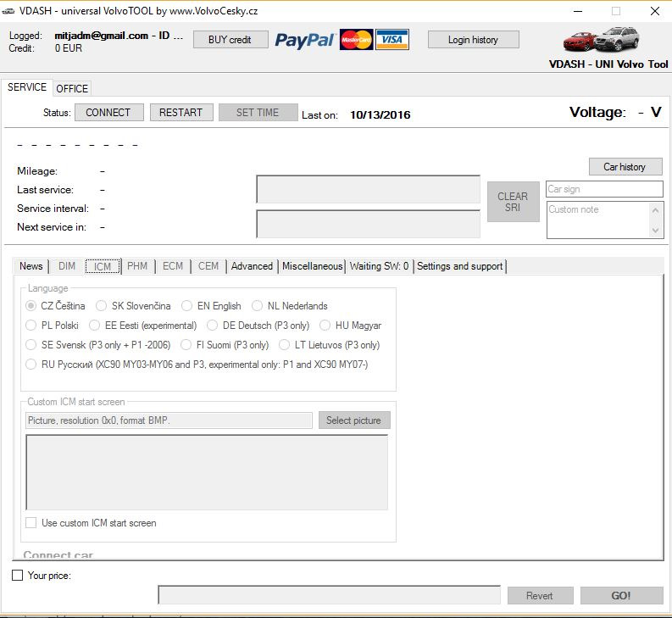Enable Use custom ICM start screen checkbox

click(31, 522)
